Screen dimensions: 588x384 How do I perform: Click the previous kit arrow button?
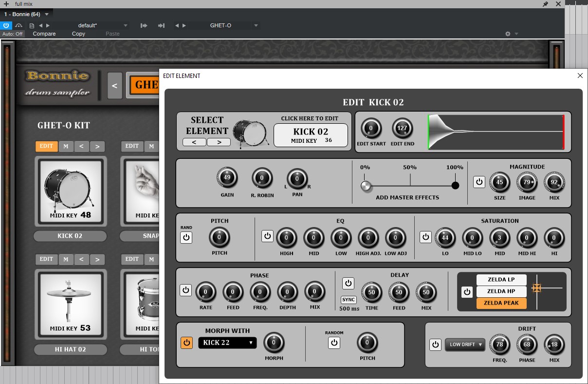click(x=114, y=86)
